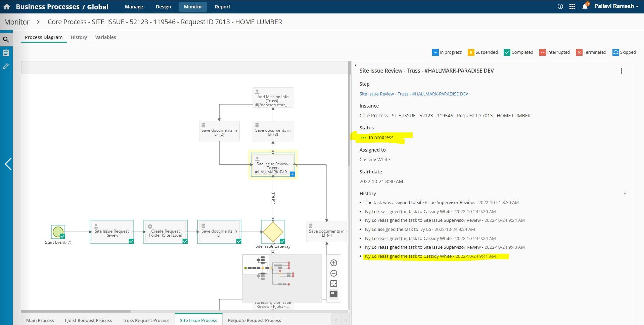Open the apps grid icon
Viewport: 644px width, 325px height.
coord(572,6)
